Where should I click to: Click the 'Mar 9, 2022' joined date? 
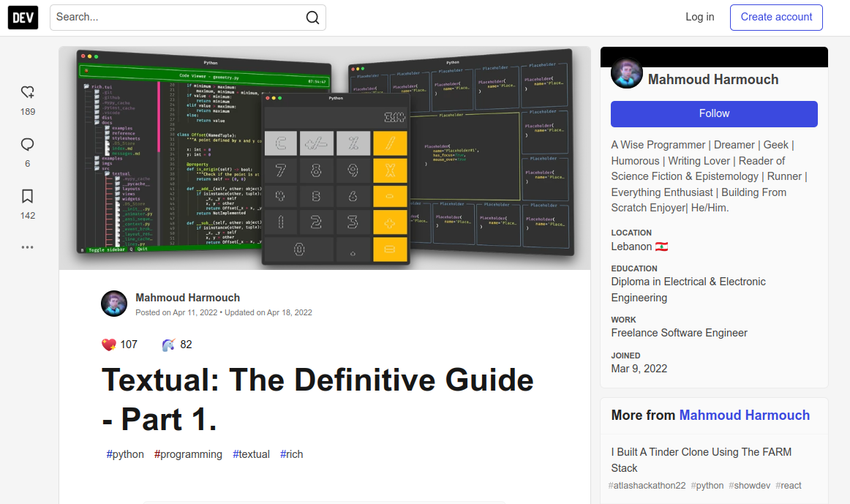pos(639,369)
